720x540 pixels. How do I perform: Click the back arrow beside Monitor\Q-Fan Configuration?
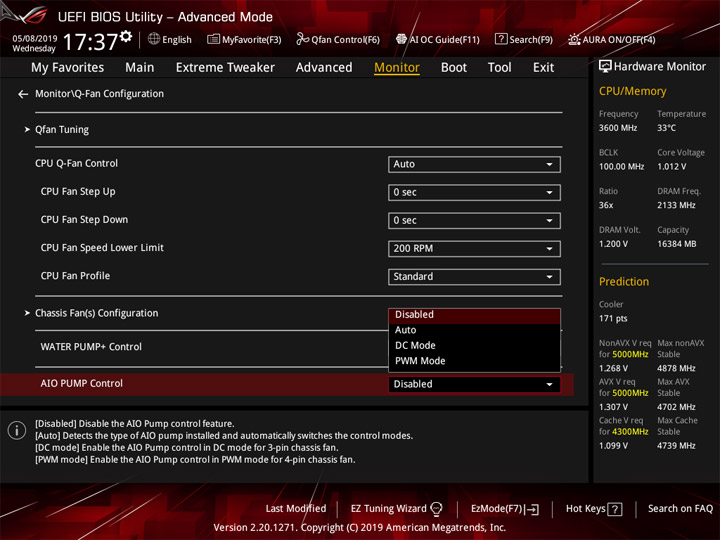coord(23,94)
